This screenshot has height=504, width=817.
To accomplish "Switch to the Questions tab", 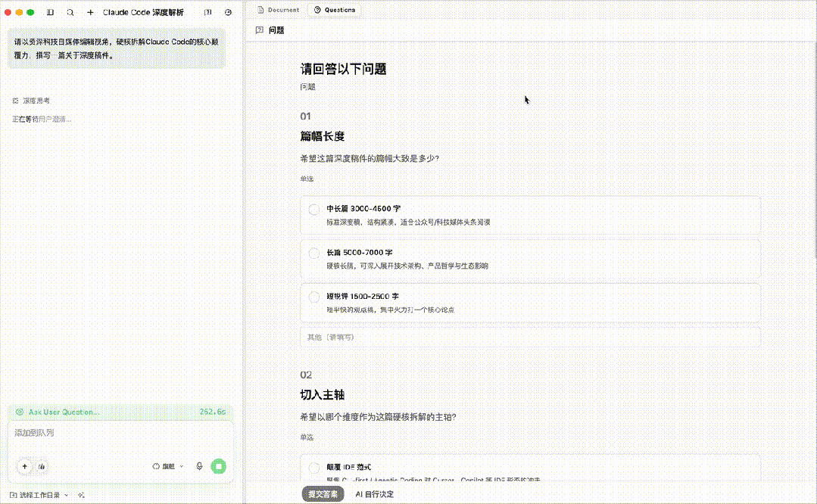I will [334, 10].
